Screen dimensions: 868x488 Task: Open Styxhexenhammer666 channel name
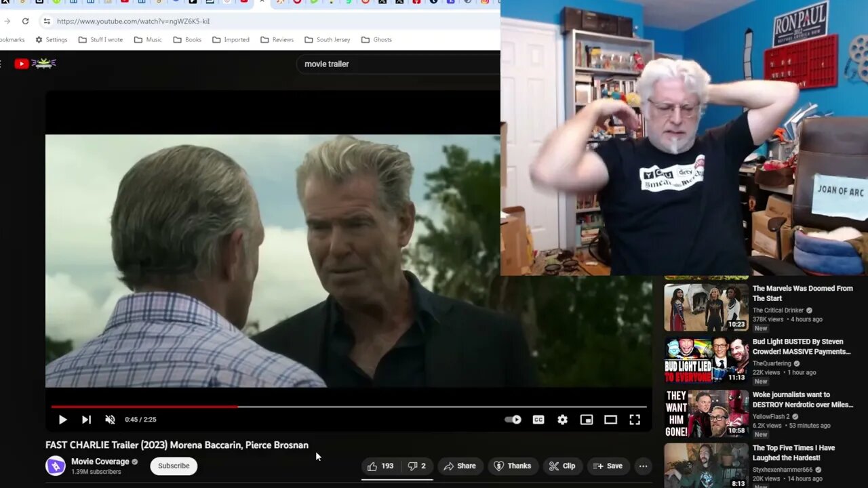pos(783,470)
